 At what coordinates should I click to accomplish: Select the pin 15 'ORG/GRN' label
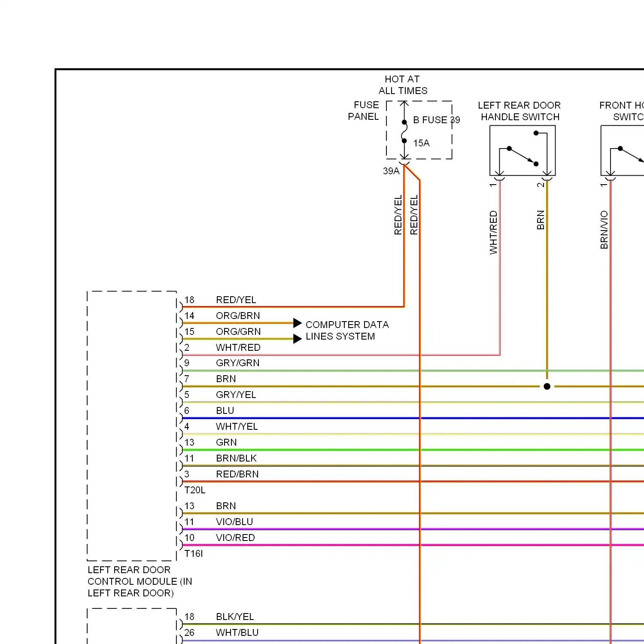point(238,331)
